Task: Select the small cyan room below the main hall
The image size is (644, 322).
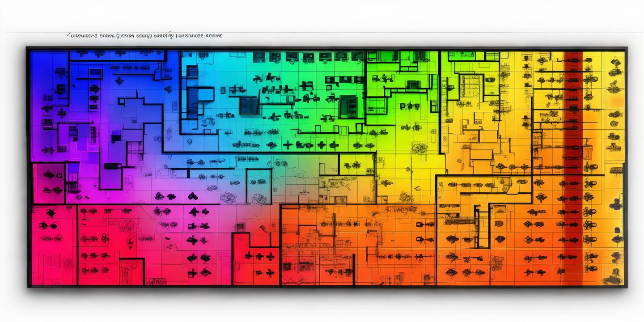Action: (259, 186)
